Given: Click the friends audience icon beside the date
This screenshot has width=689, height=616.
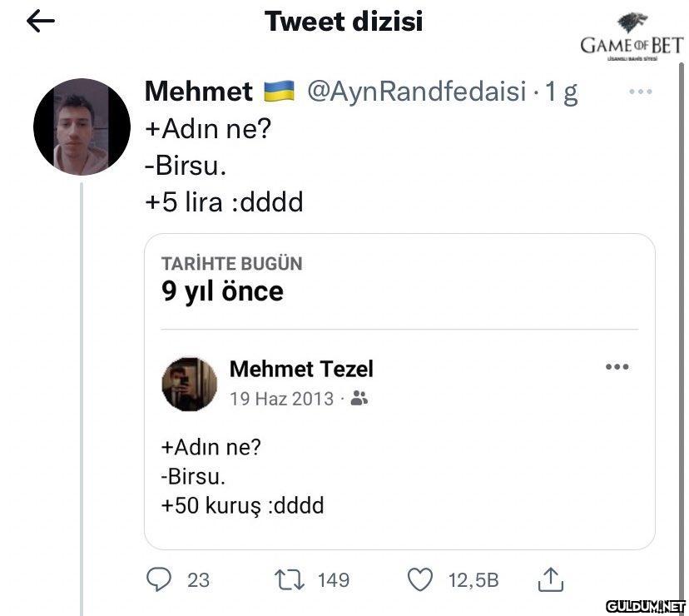Looking at the screenshot, I should (x=359, y=399).
